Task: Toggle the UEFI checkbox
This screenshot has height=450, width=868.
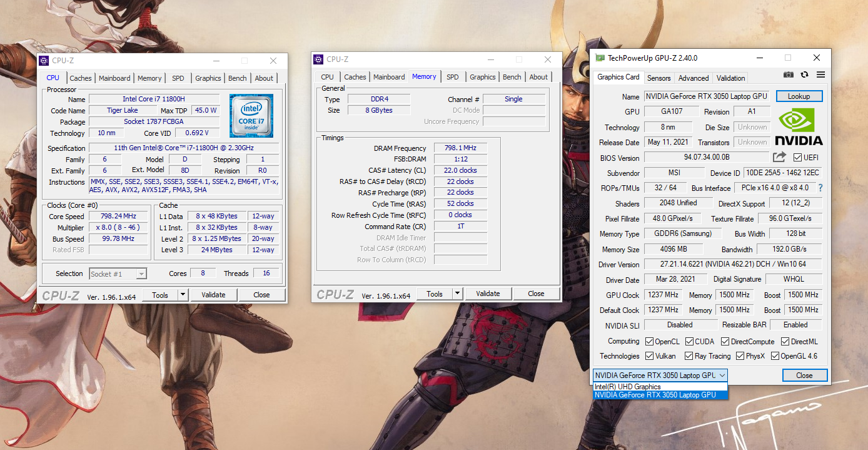Action: tap(797, 158)
